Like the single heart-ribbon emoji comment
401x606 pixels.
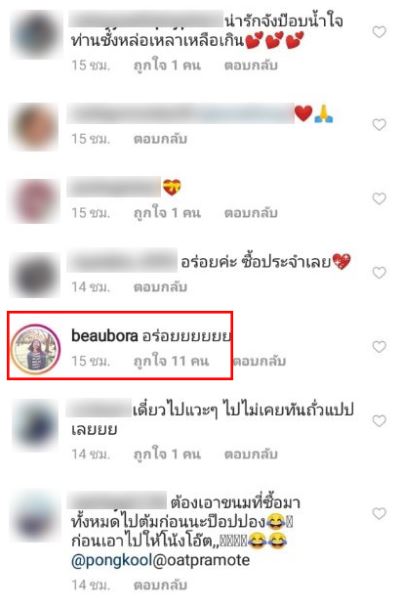(x=379, y=199)
